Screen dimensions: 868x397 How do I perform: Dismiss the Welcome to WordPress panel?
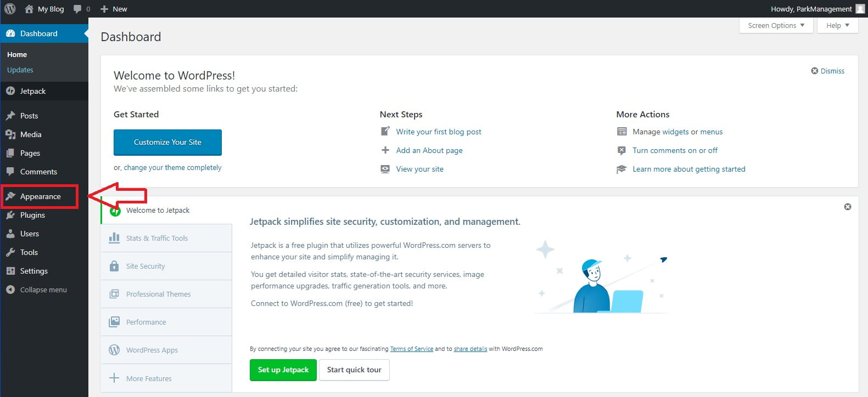(828, 71)
